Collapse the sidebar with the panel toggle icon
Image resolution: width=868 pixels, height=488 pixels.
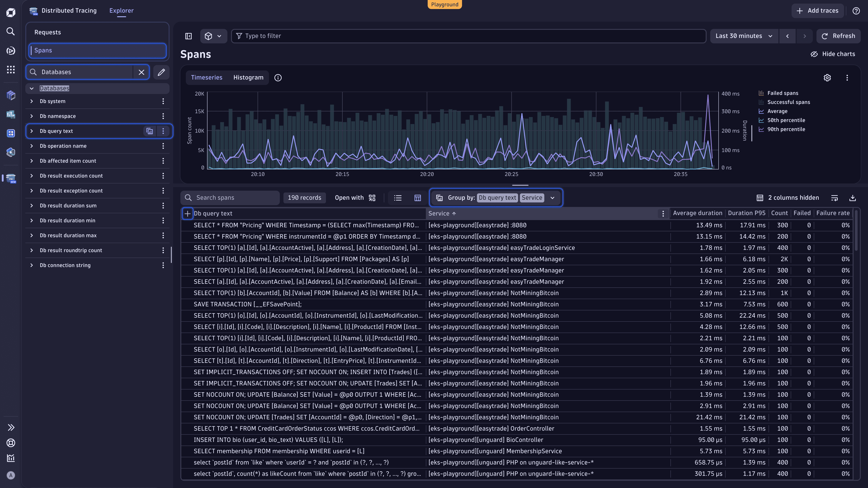pos(188,36)
